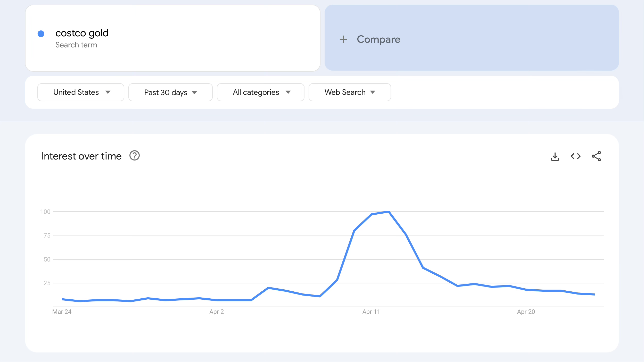
Task: Click the 100 y-axis value
Action: [x=45, y=212]
